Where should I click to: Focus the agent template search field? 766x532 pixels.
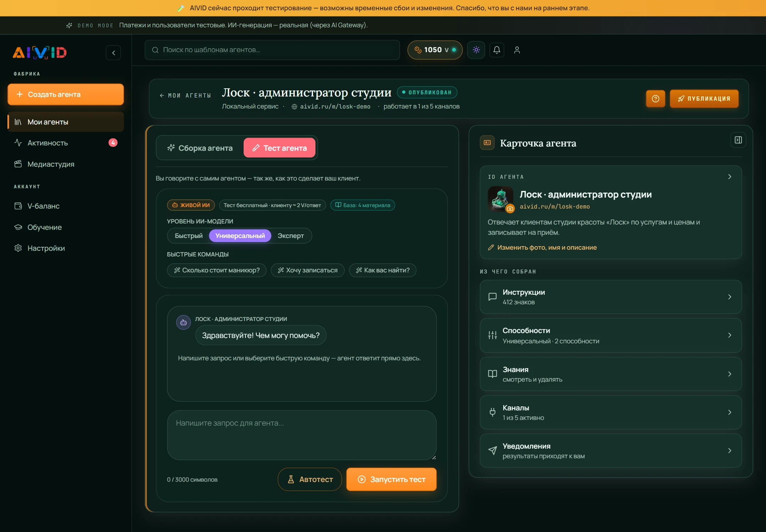pos(272,50)
